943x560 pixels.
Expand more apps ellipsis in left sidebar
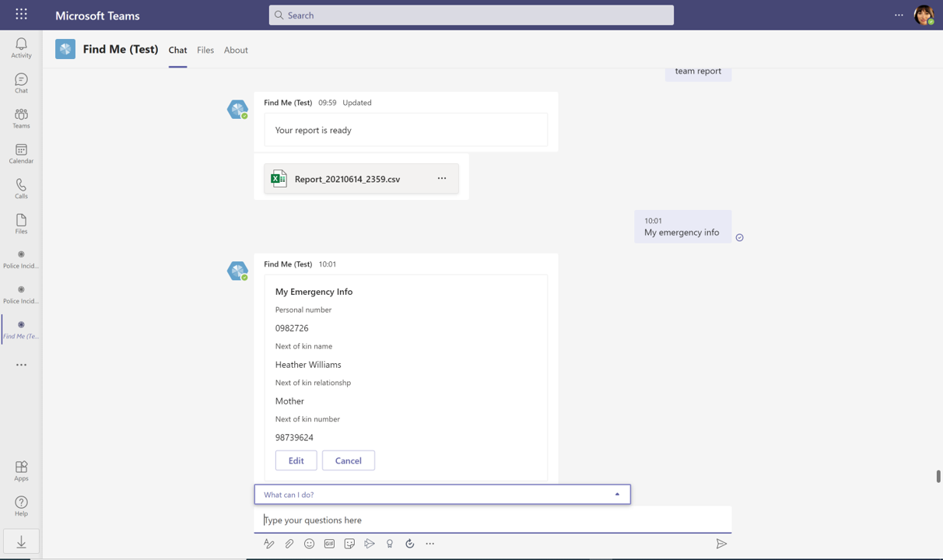coord(21,365)
